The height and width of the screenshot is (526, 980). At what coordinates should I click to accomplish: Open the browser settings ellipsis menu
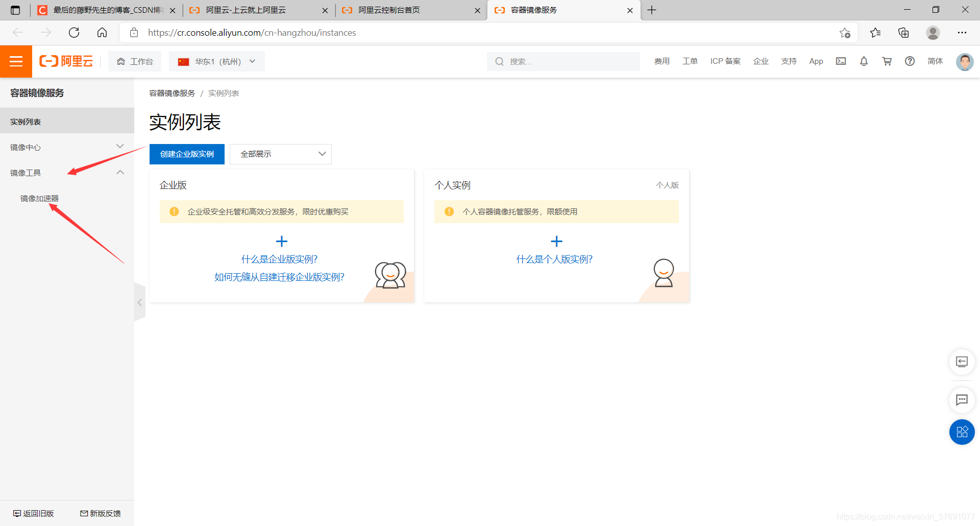(962, 33)
